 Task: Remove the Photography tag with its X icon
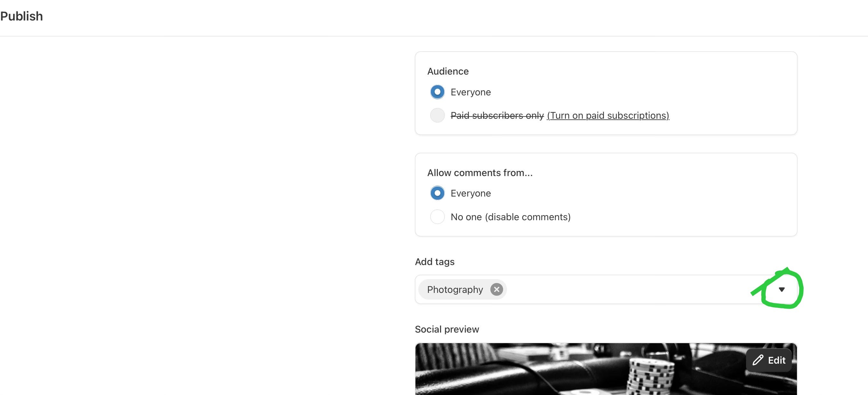point(496,289)
